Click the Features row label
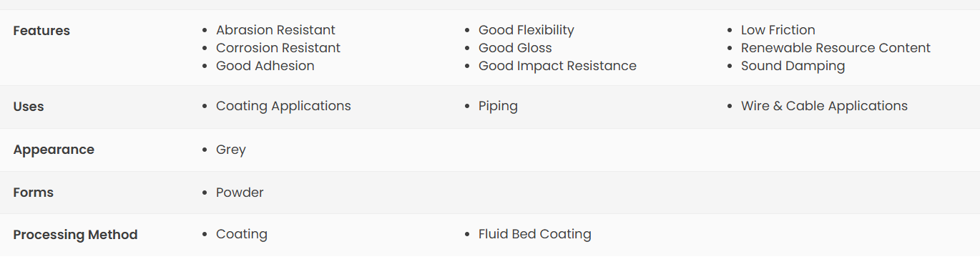Screen dimensions: 980x272 point(41,31)
